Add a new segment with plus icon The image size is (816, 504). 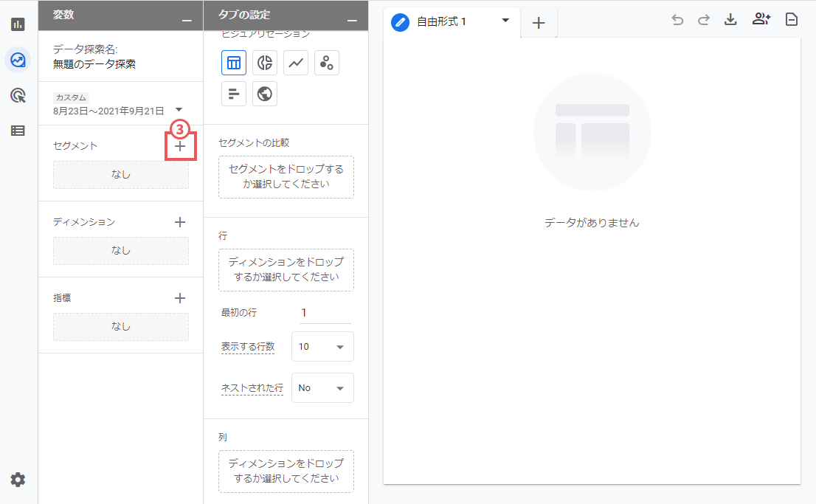(x=180, y=146)
